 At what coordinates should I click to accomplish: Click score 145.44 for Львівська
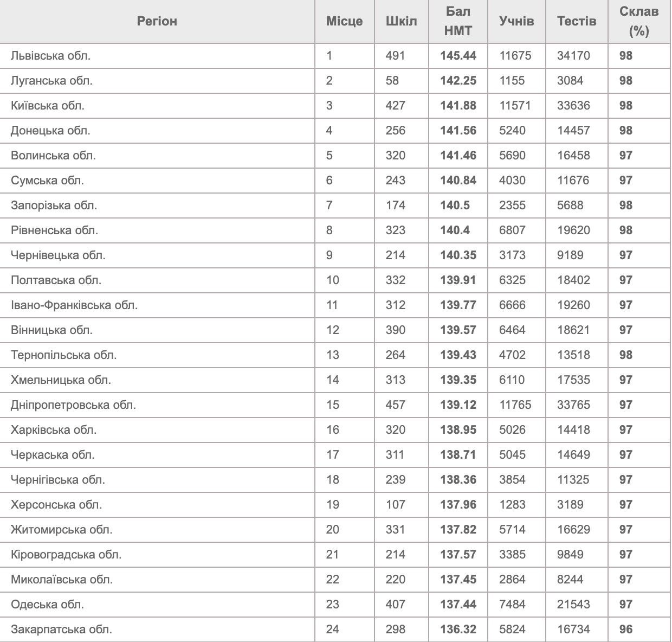(458, 55)
